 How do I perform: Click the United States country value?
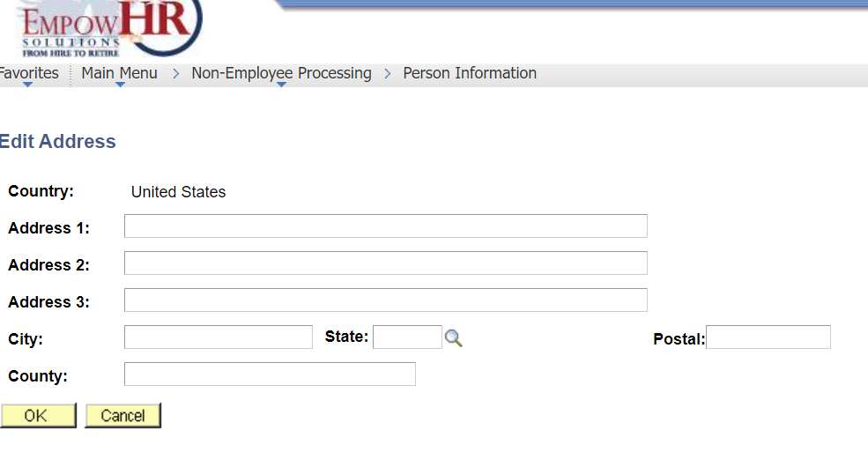tap(178, 192)
